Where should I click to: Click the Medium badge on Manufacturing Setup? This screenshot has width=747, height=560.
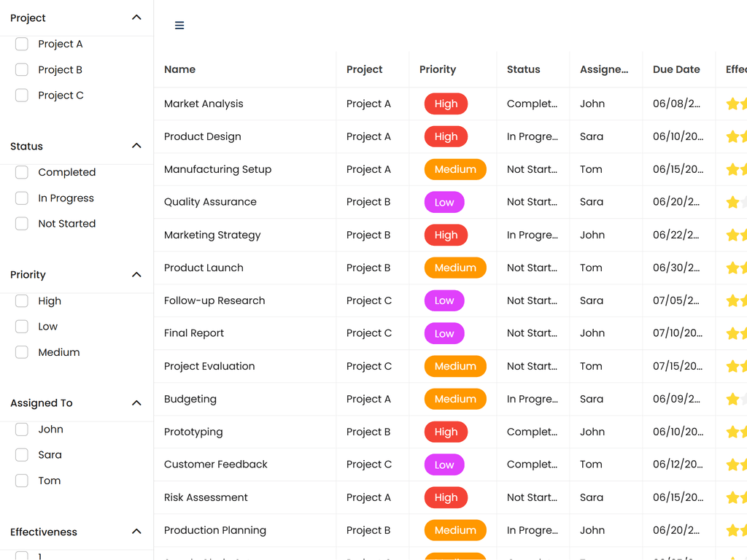(x=455, y=169)
